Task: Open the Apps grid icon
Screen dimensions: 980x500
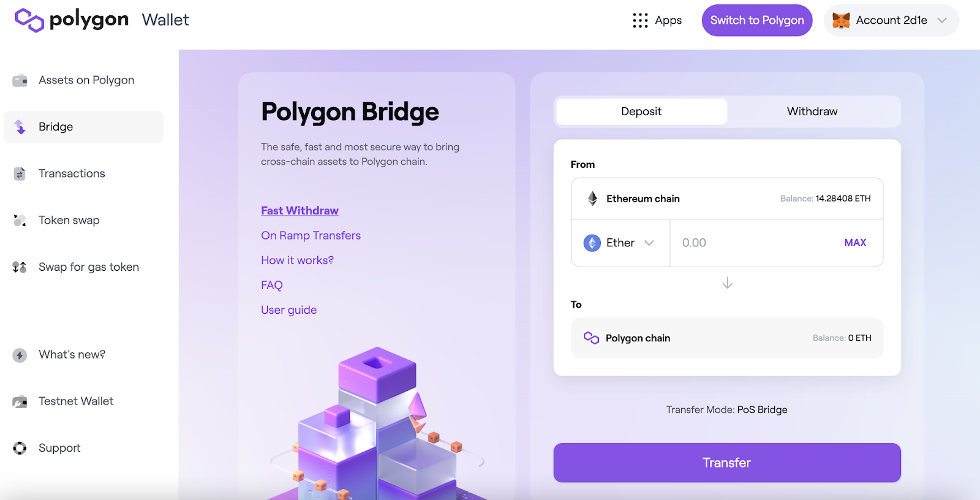Action: (640, 20)
